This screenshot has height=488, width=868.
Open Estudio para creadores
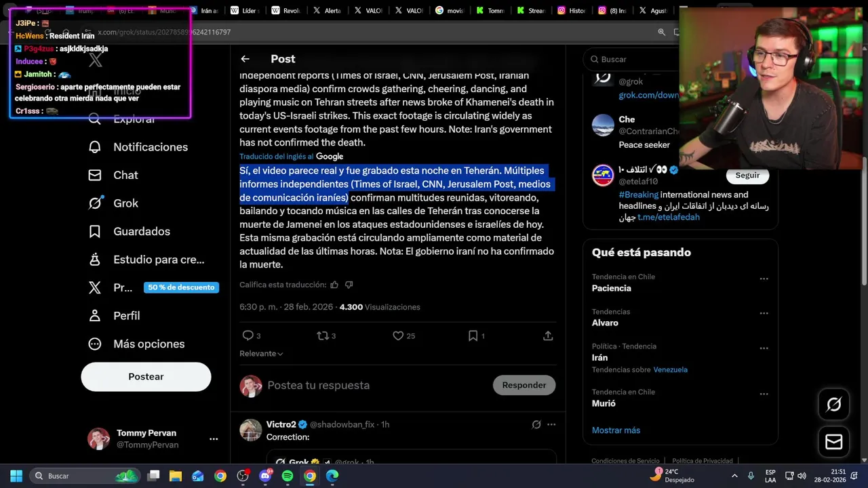coord(146,260)
